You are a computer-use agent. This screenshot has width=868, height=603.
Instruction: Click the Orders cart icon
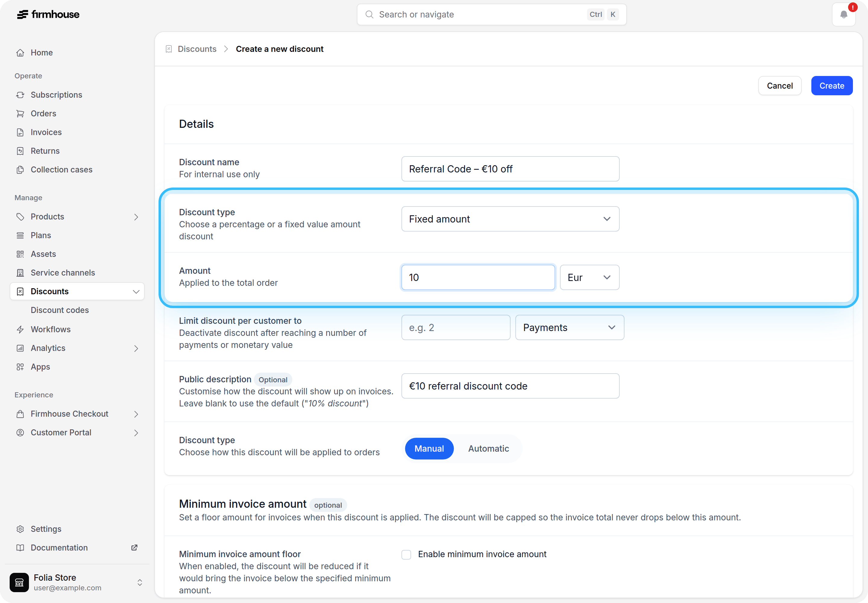click(20, 113)
